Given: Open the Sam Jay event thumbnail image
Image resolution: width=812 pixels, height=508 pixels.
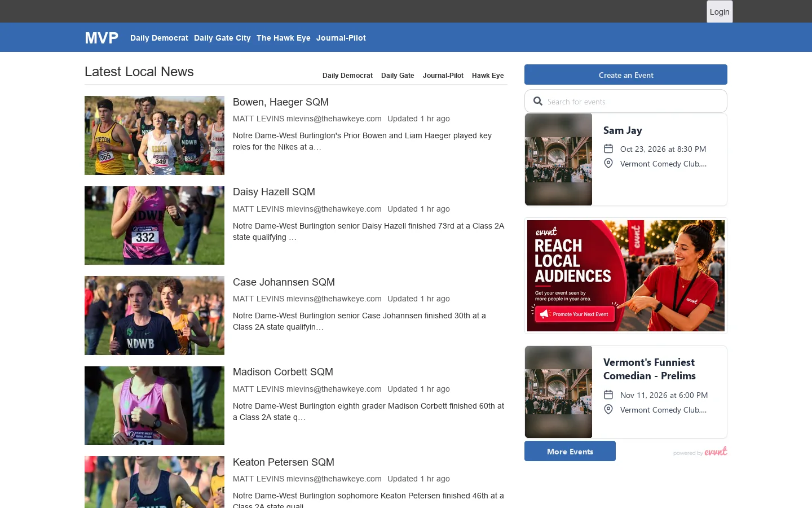Looking at the screenshot, I should [x=558, y=159].
